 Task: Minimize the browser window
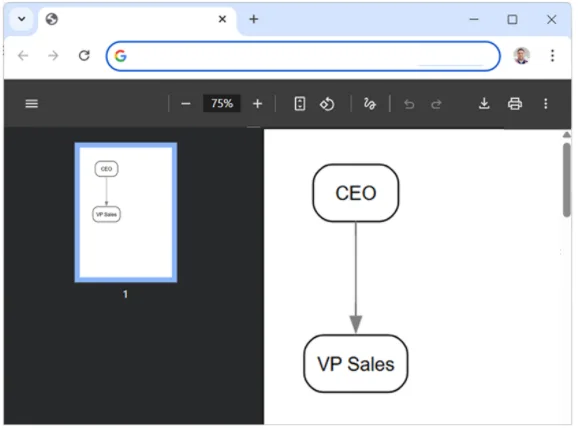click(x=474, y=19)
